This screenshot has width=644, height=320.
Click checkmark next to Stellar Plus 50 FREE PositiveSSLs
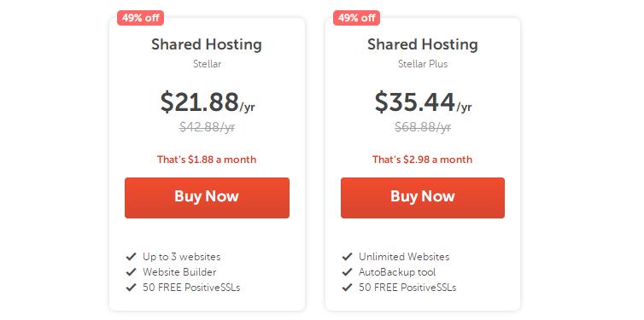[x=347, y=288]
